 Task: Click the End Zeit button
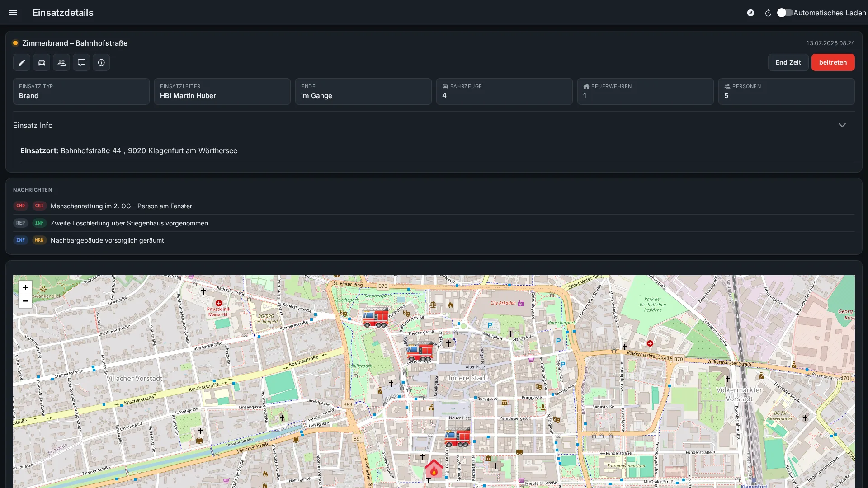(788, 62)
